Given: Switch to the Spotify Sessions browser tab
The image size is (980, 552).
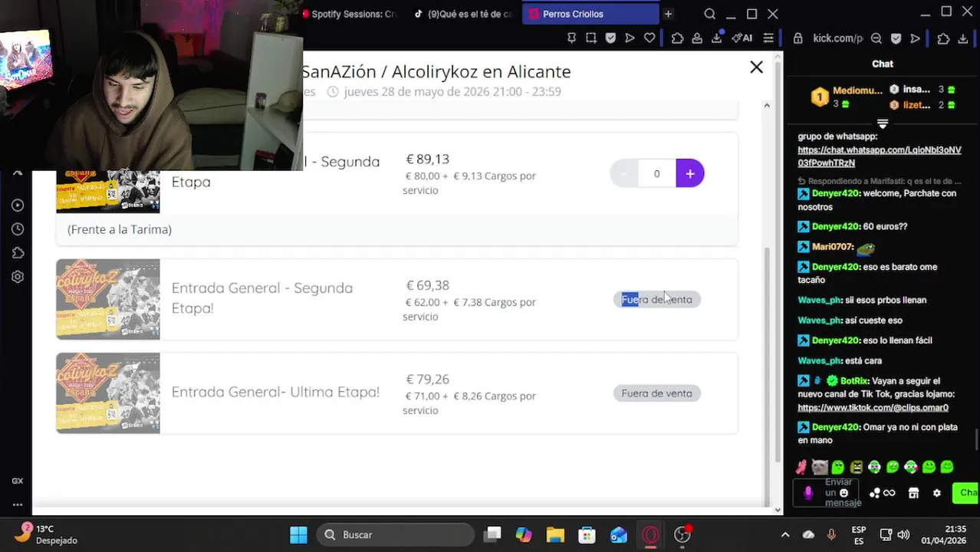Looking at the screenshot, I should pos(350,14).
